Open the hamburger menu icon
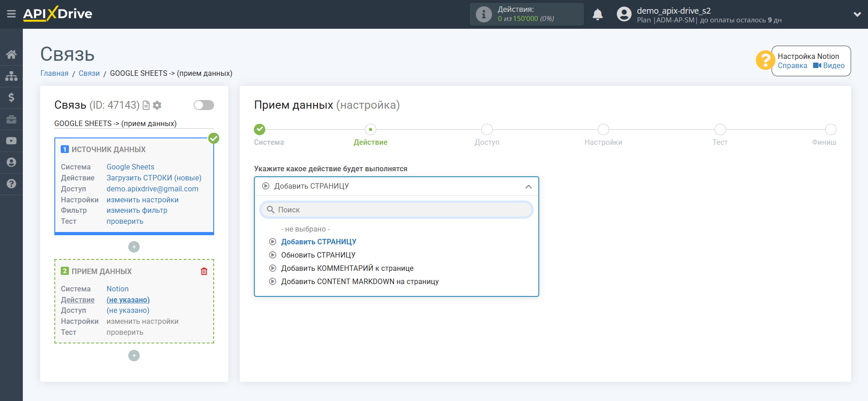This screenshot has width=868, height=401. click(x=11, y=14)
